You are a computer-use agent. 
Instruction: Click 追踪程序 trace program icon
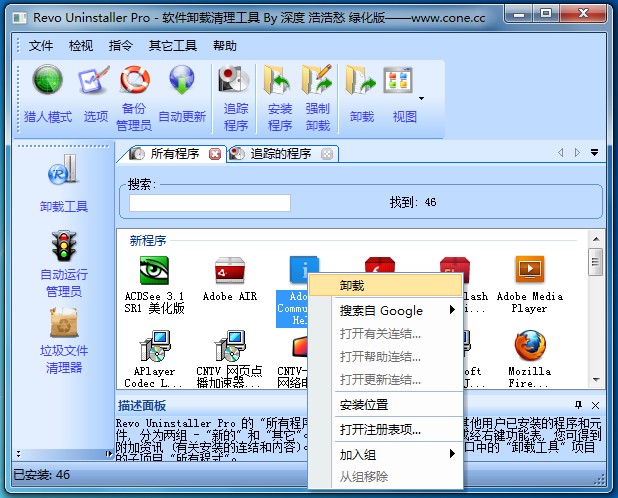point(234,80)
